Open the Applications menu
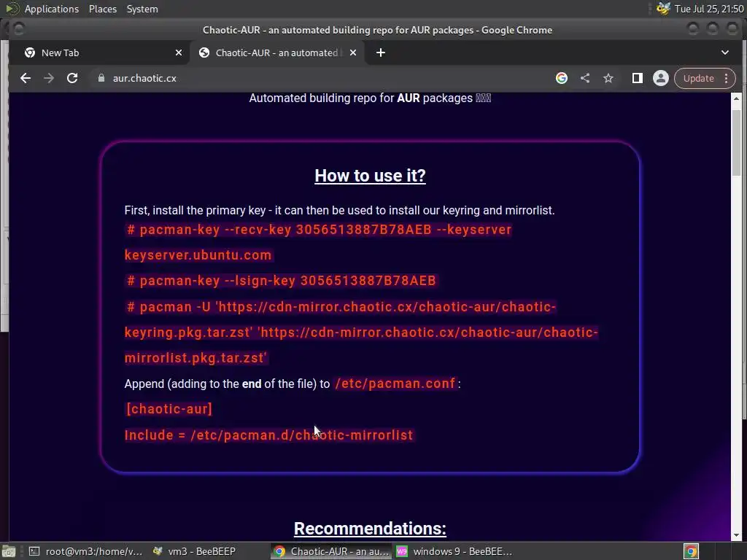 52,9
